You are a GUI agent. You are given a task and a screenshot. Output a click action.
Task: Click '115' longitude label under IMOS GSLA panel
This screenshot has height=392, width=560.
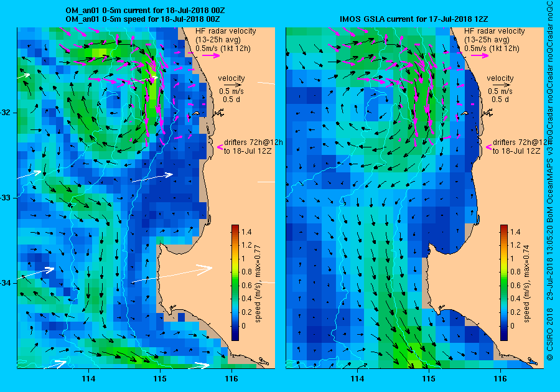tap(429, 379)
